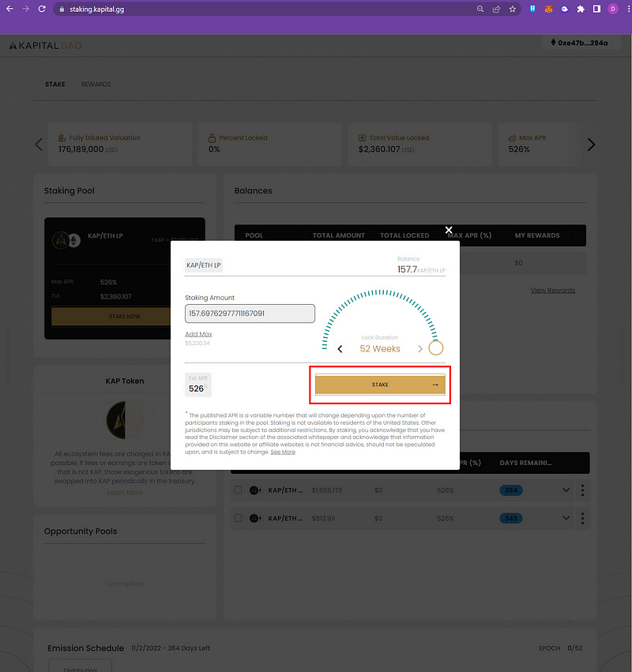Click the Fully Diluted Valuation card
Screen dimensions: 632x672
[x=119, y=145]
